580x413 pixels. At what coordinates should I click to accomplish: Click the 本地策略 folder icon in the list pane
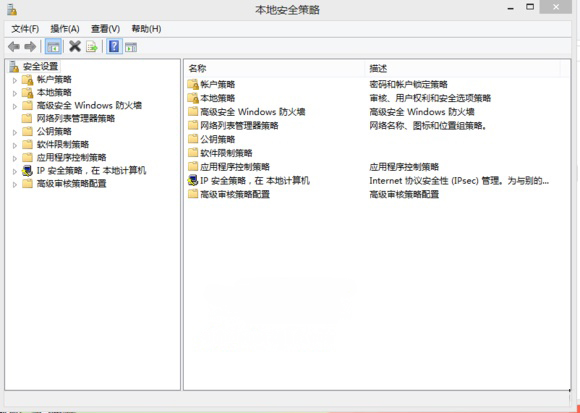[193, 98]
